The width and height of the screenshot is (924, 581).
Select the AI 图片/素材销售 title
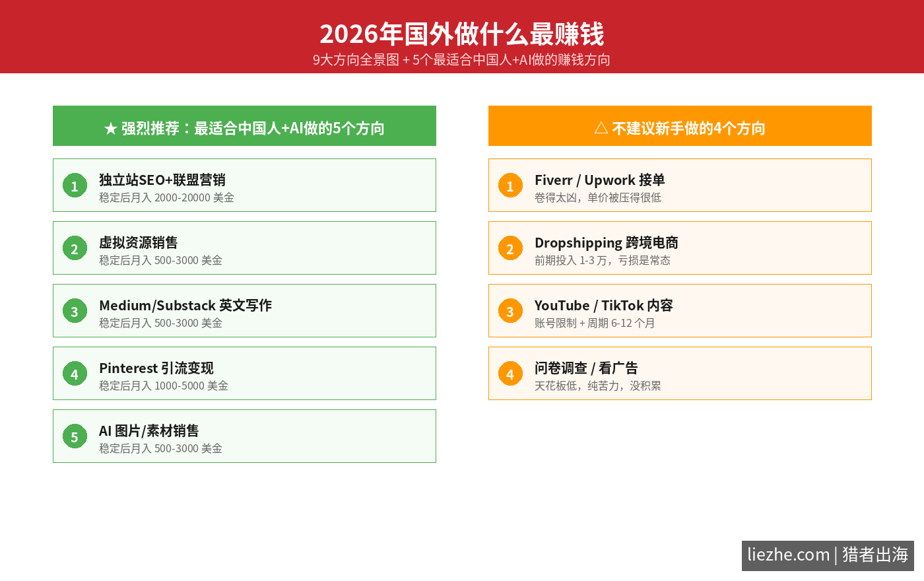(149, 430)
